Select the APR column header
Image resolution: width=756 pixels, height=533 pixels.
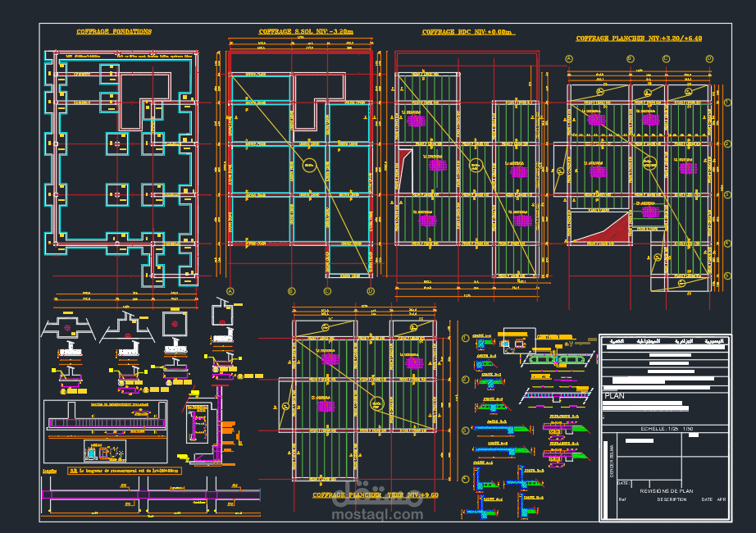pos(722,499)
